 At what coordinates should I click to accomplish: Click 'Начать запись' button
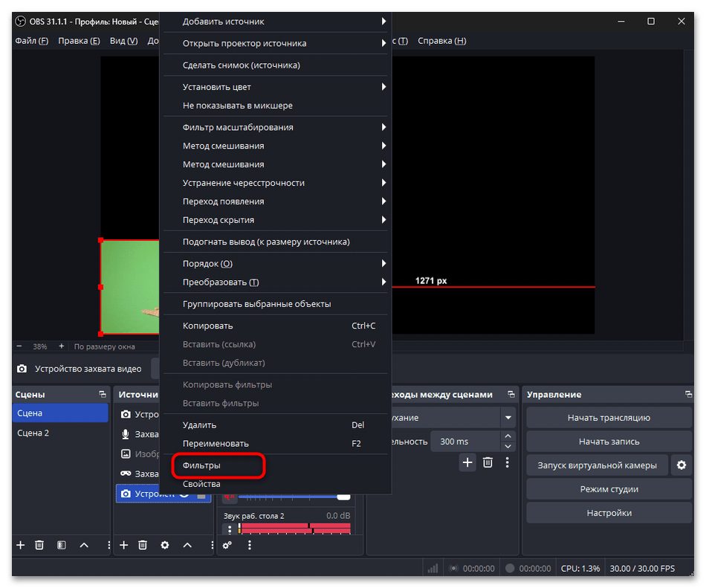[x=609, y=442]
